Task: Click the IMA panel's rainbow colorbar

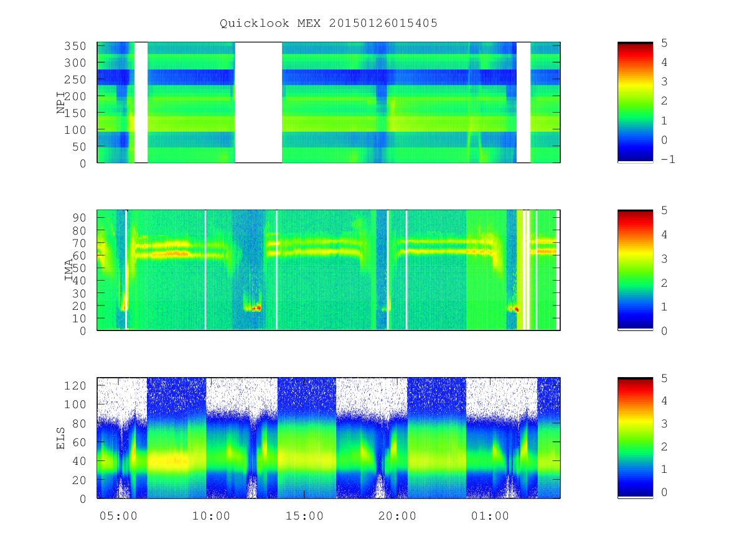Action: (x=635, y=270)
